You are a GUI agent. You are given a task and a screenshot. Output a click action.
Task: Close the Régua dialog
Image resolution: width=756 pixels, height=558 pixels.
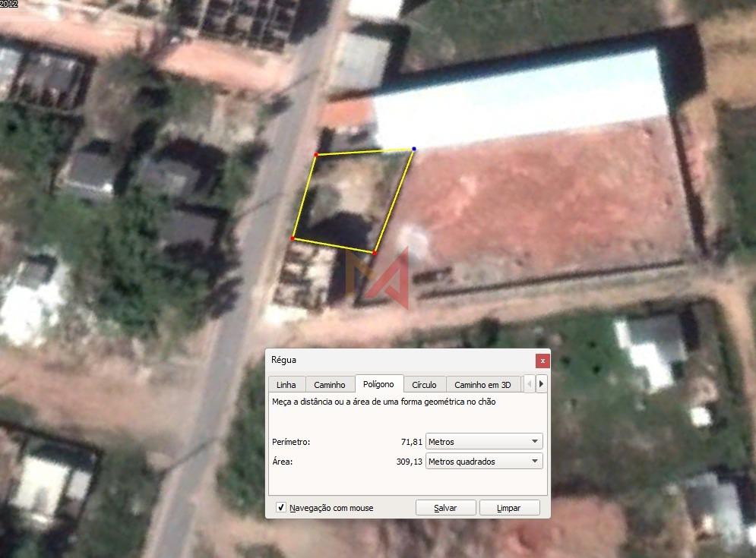tap(542, 360)
